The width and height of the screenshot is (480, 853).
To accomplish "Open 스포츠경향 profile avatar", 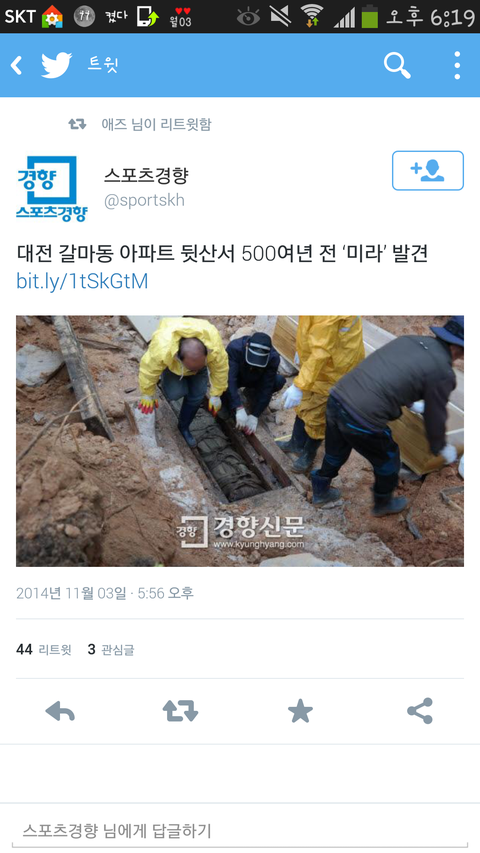I will tap(51, 188).
